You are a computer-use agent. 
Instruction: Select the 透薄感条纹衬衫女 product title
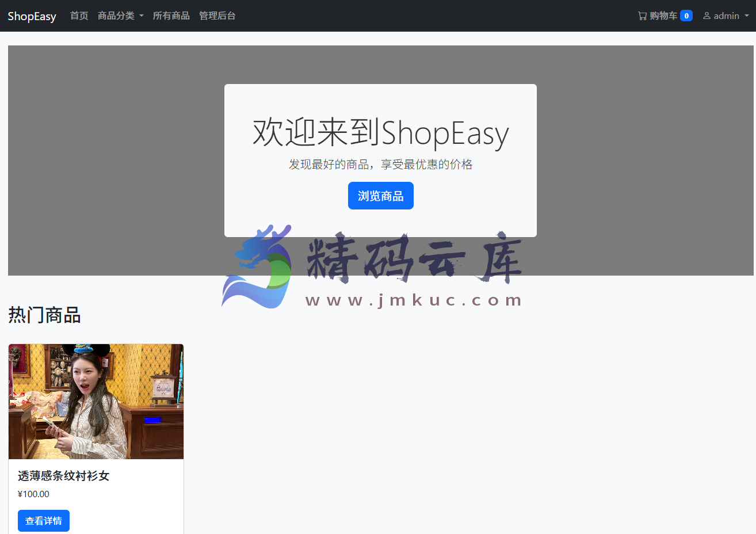click(x=64, y=476)
